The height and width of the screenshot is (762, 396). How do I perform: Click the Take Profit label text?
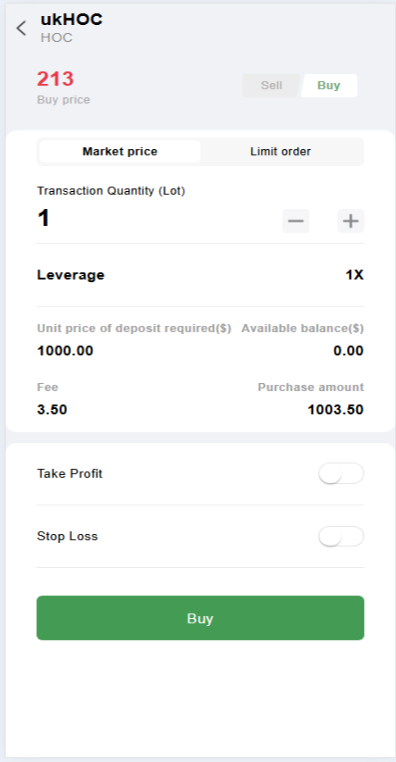tap(69, 473)
